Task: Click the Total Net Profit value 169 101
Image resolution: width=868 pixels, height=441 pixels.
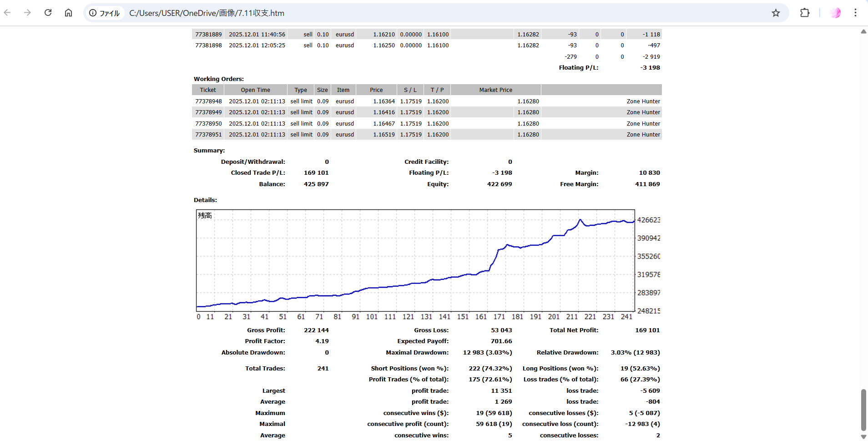Action: point(647,330)
